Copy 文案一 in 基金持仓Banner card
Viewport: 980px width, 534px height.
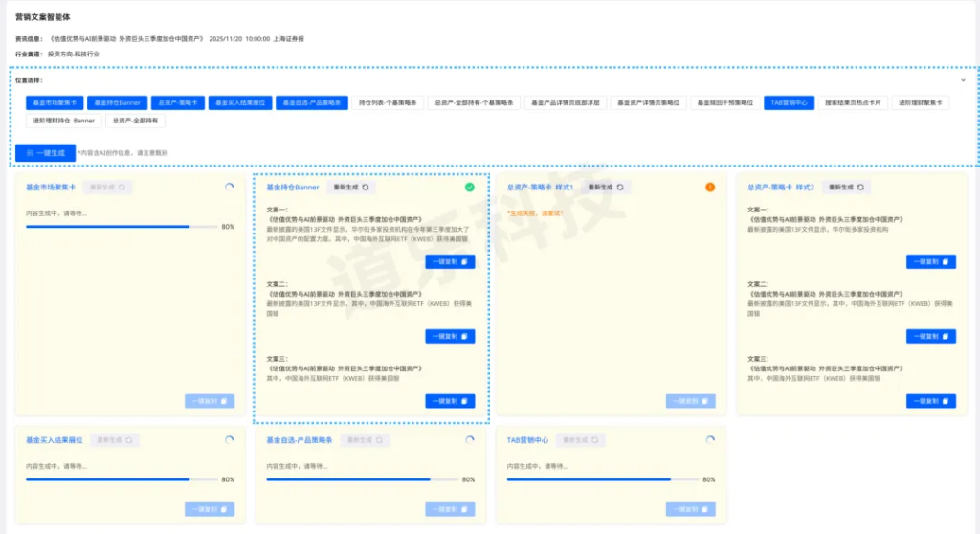click(450, 261)
